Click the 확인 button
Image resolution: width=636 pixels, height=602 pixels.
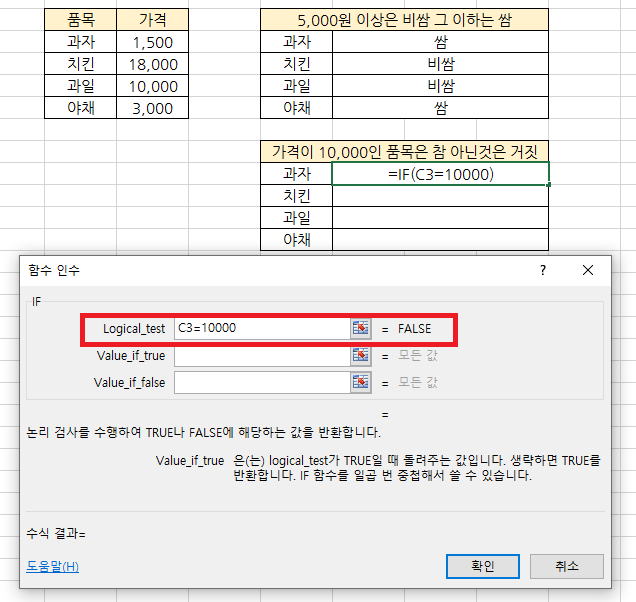tap(483, 566)
